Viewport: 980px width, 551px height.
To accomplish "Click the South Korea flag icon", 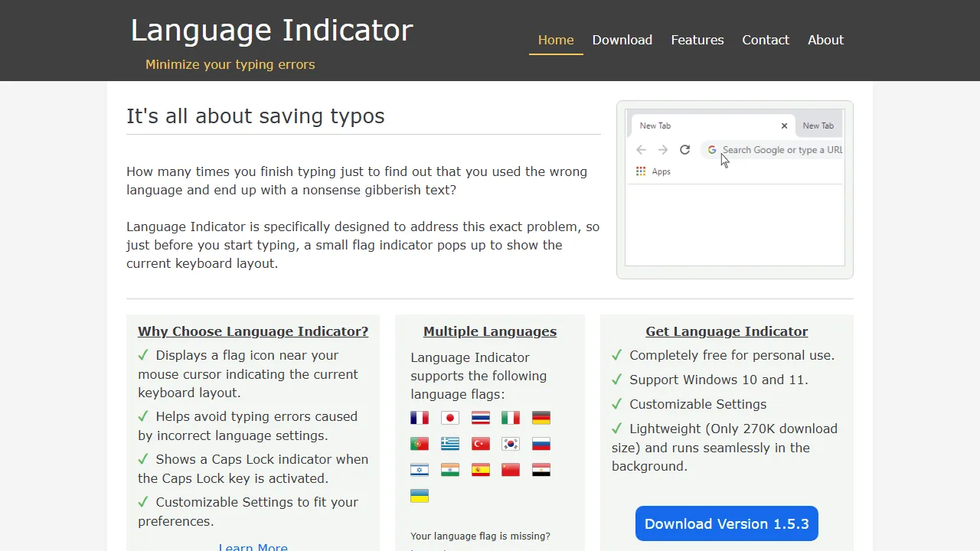I will [x=511, y=444].
